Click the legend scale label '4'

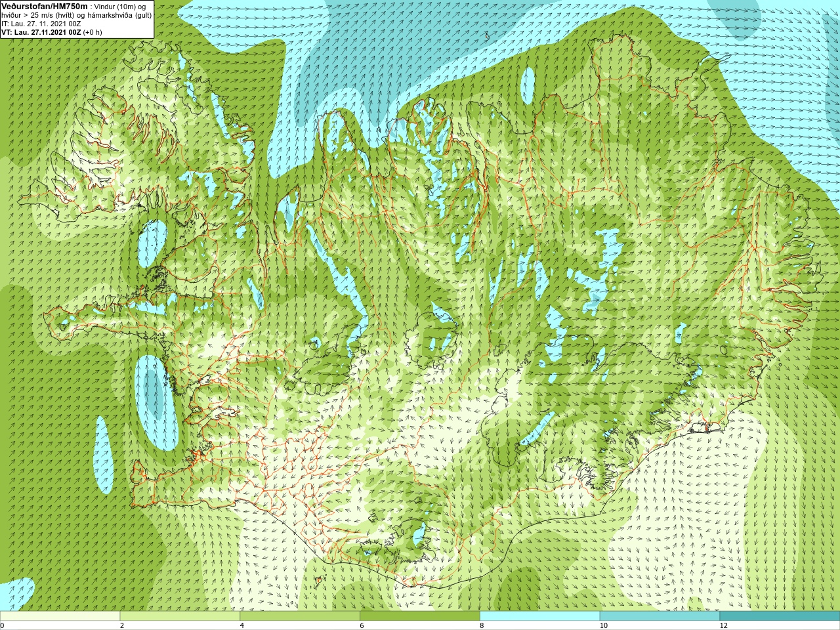(x=242, y=625)
